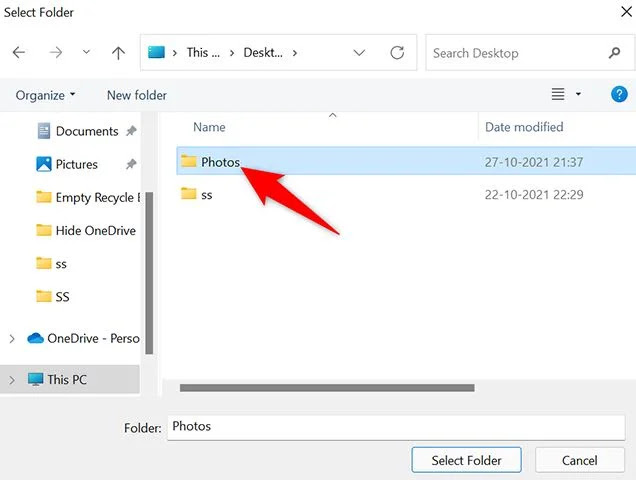The image size is (636, 480).
Task: Expand the OneDrive - Personal tree node
Action: click(12, 338)
